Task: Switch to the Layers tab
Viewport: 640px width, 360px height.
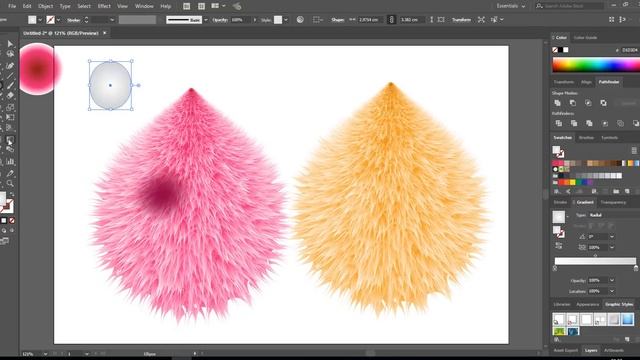Action: click(591, 350)
